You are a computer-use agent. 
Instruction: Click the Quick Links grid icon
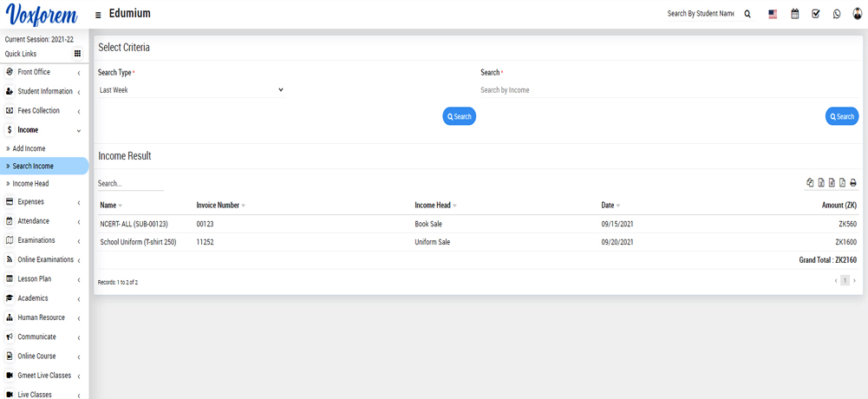tap(77, 54)
